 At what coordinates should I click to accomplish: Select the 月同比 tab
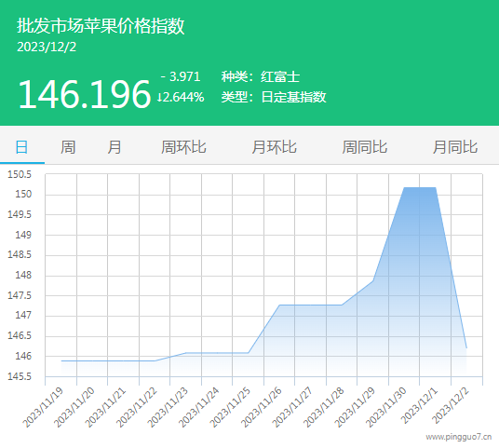[x=454, y=147]
